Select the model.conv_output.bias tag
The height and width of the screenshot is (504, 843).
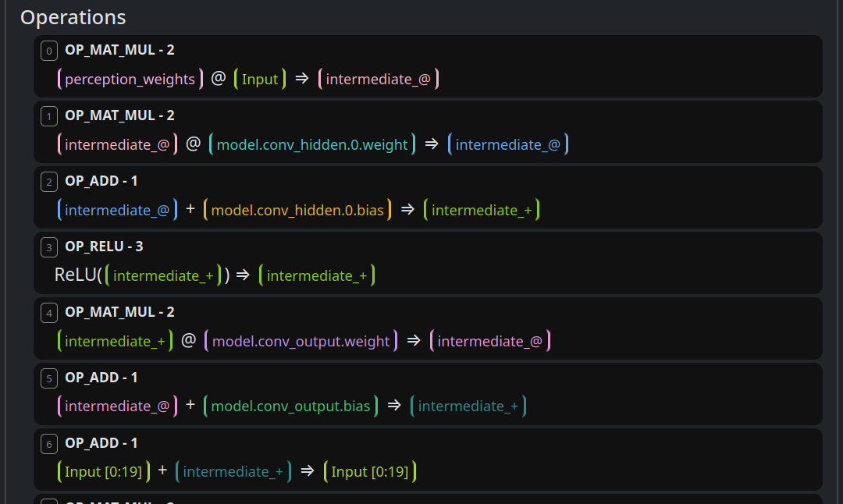291,406
